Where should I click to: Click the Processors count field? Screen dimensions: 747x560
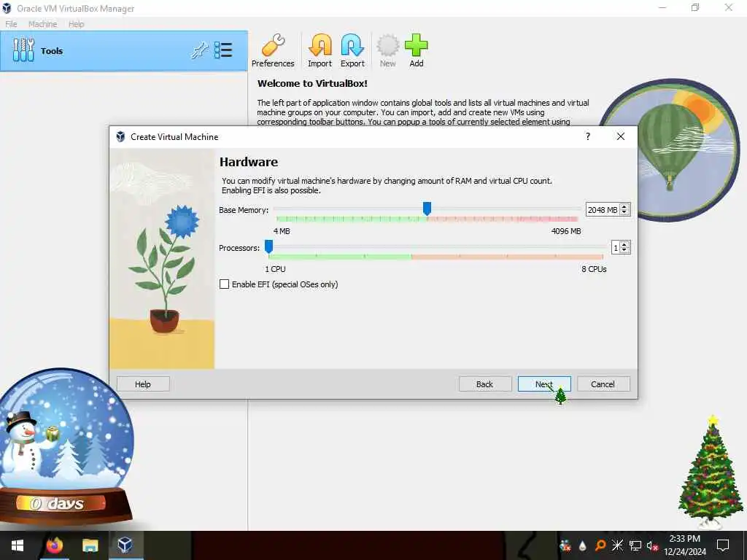(x=616, y=248)
